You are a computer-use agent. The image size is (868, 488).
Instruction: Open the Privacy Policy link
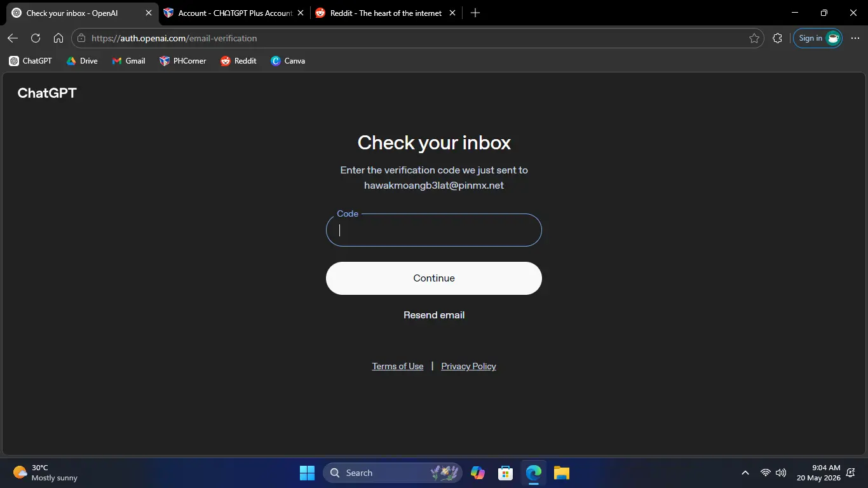(468, 366)
